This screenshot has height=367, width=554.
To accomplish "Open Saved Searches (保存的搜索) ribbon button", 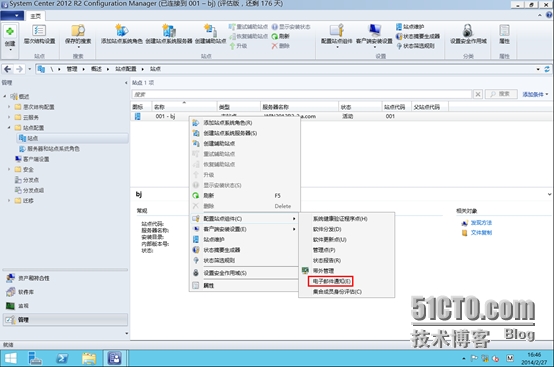I will [x=78, y=35].
